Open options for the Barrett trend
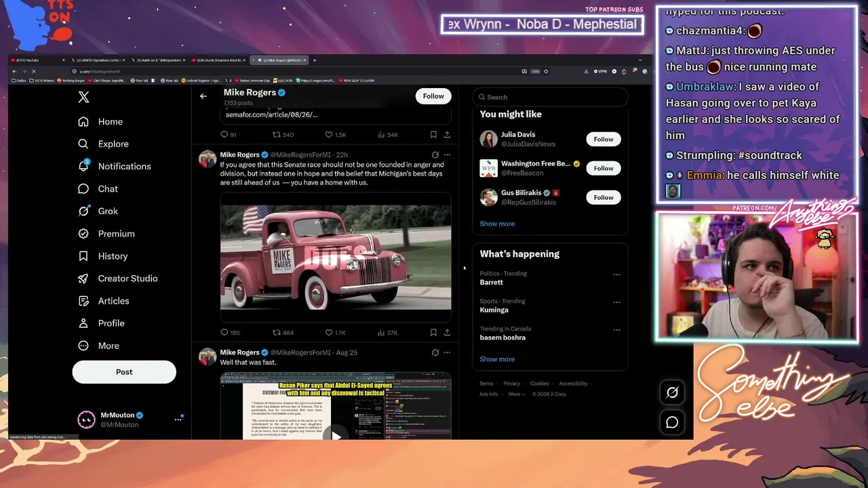 coord(616,274)
